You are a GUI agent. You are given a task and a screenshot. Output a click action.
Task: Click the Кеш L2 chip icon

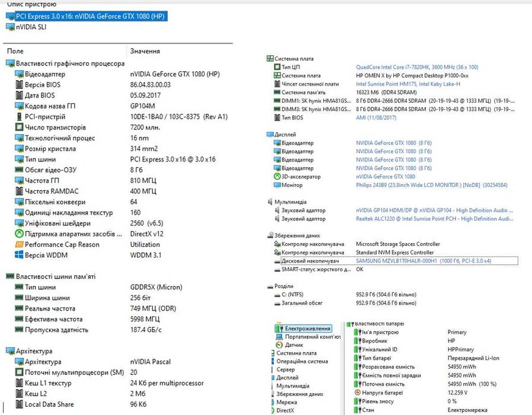(x=20, y=394)
